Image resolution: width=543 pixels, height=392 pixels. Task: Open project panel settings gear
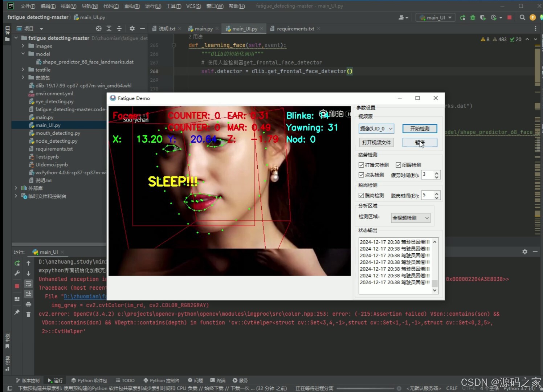132,28
